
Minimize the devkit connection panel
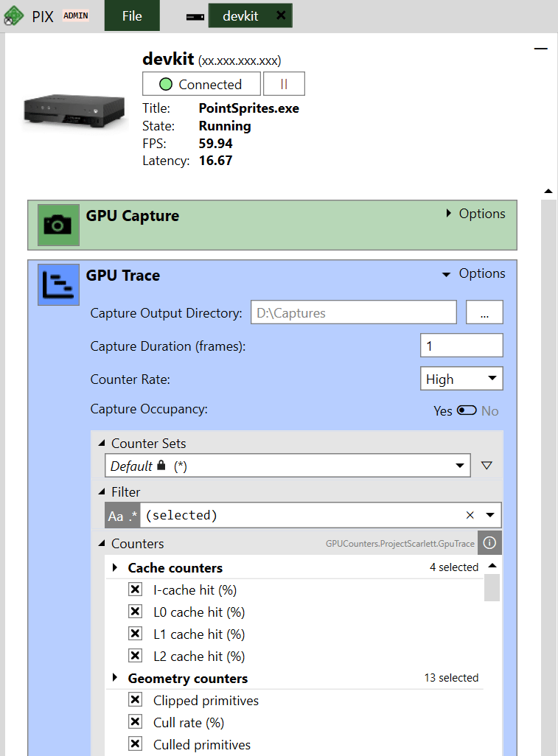(x=540, y=49)
